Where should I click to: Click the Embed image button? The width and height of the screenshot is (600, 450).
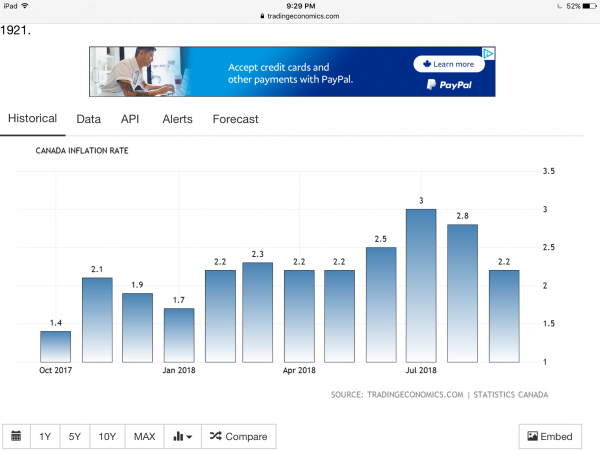tap(550, 436)
